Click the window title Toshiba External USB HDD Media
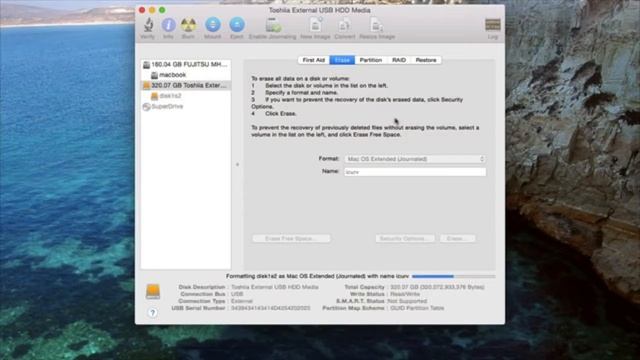The height and width of the screenshot is (360, 640). tap(320, 10)
